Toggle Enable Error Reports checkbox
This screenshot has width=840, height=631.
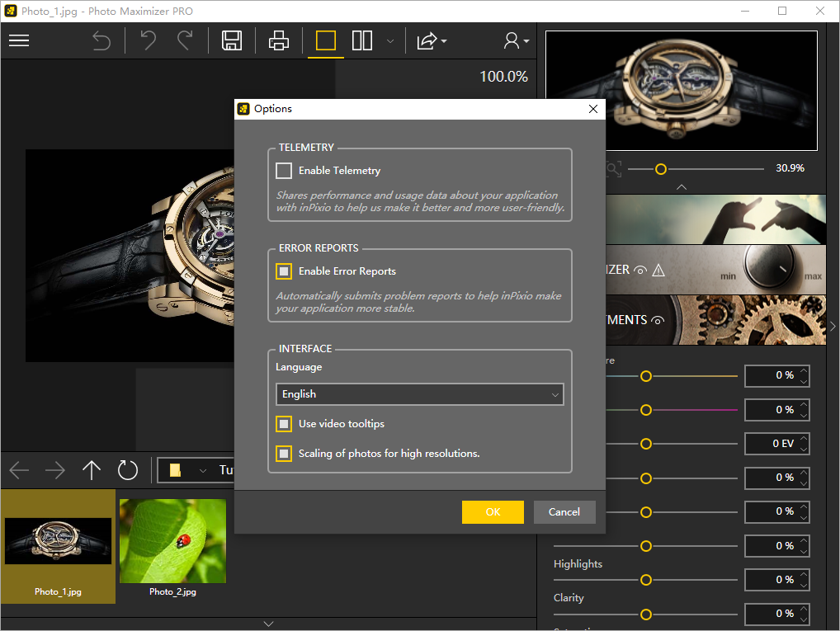click(284, 271)
